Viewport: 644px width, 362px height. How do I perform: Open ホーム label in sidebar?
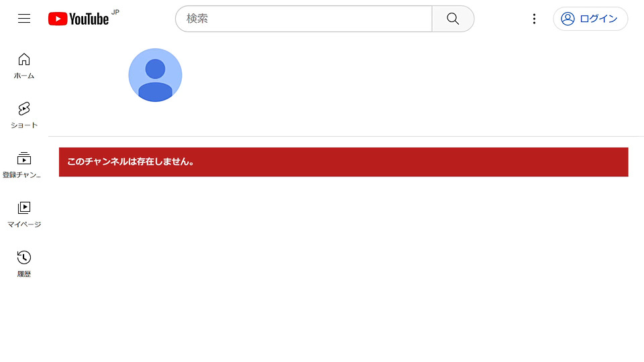[x=24, y=76]
